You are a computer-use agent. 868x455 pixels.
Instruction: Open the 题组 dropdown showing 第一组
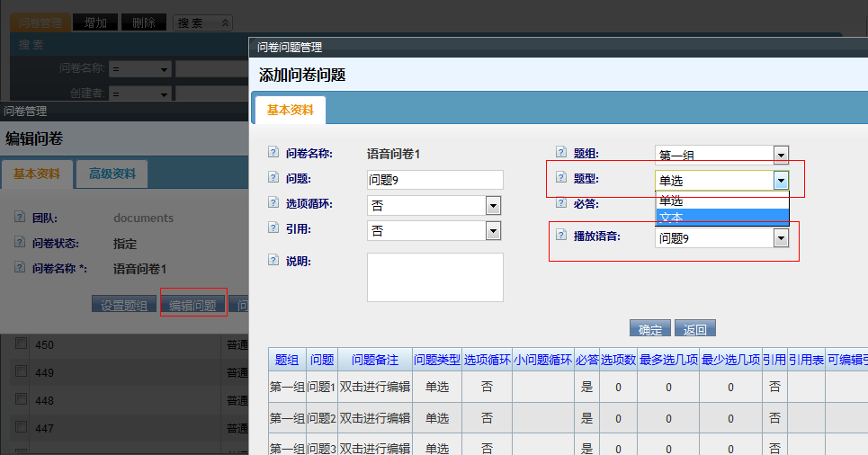pos(781,156)
